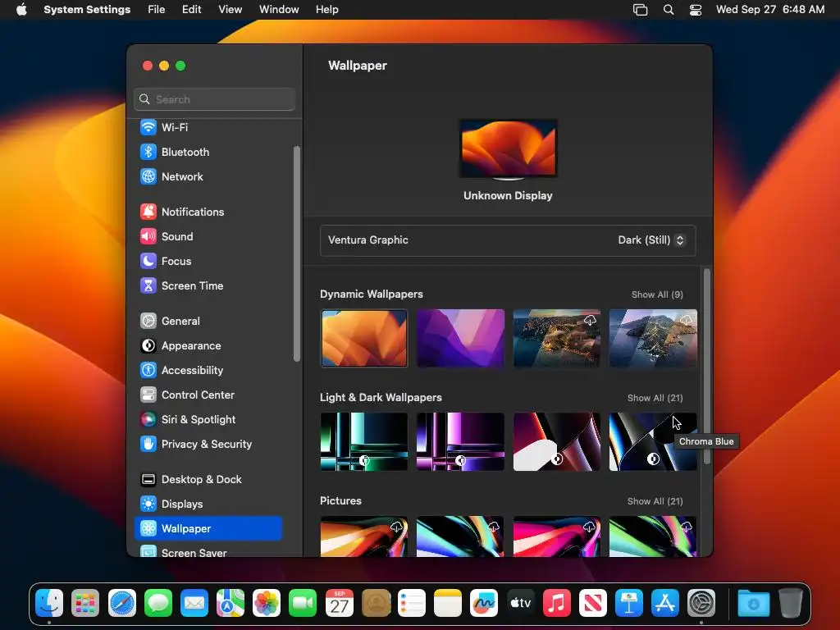Choose the Chroma Blue wallpaper thumbnail
840x630 pixels.
click(x=652, y=441)
